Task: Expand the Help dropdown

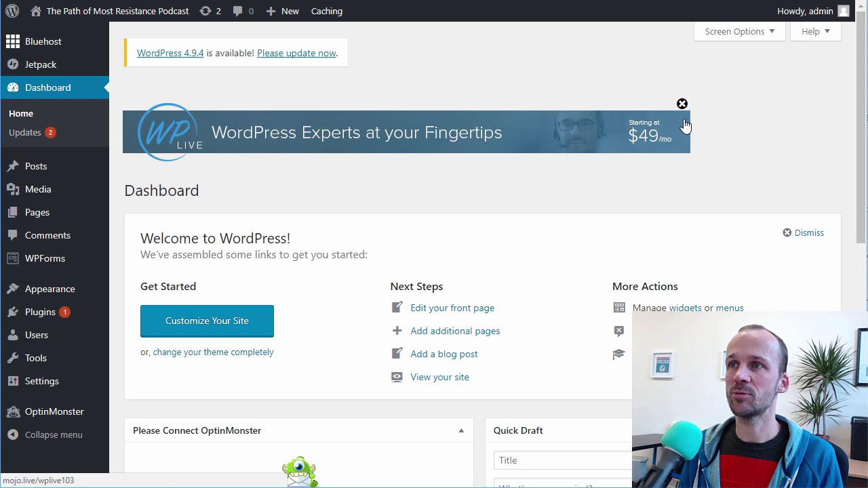Action: 815,31
